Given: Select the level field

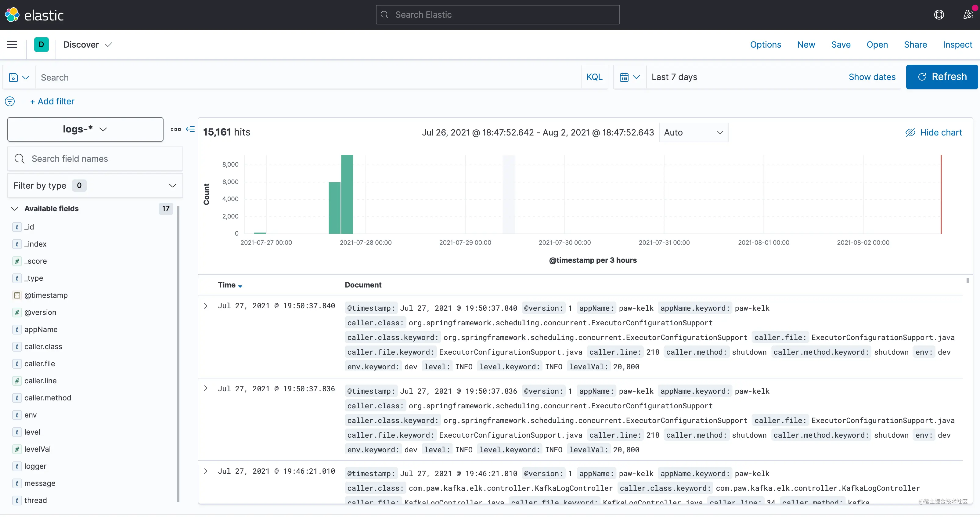Looking at the screenshot, I should tap(32, 432).
